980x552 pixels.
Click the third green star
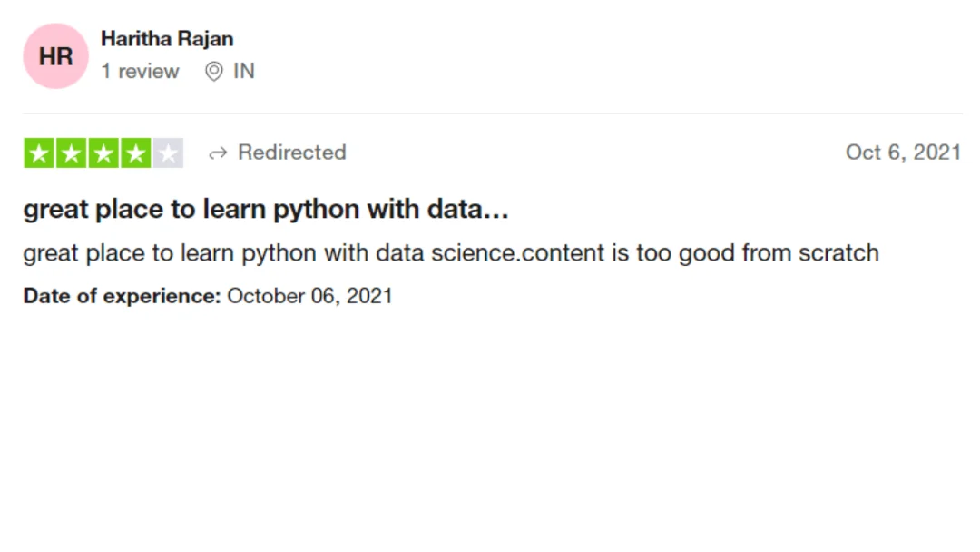pos(103,153)
